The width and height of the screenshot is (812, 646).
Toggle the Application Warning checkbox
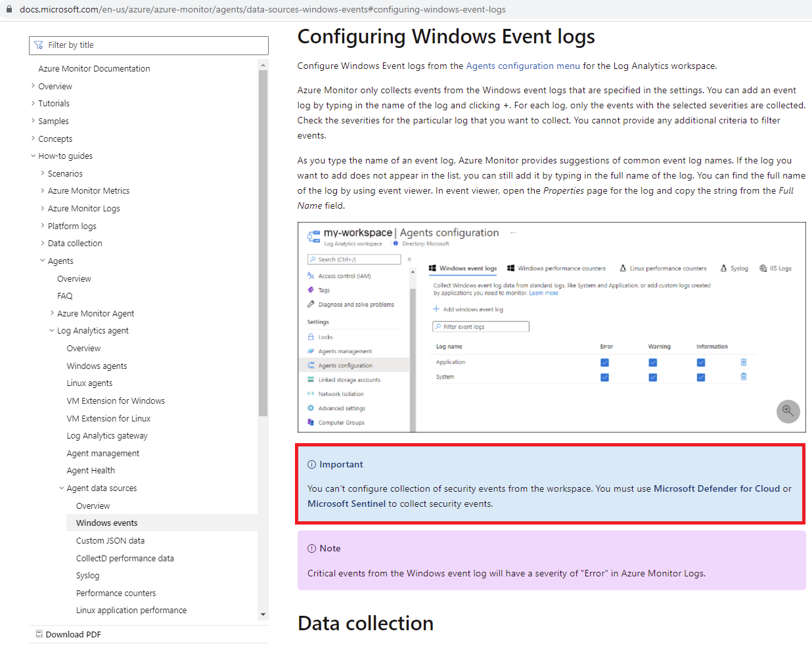(x=653, y=362)
